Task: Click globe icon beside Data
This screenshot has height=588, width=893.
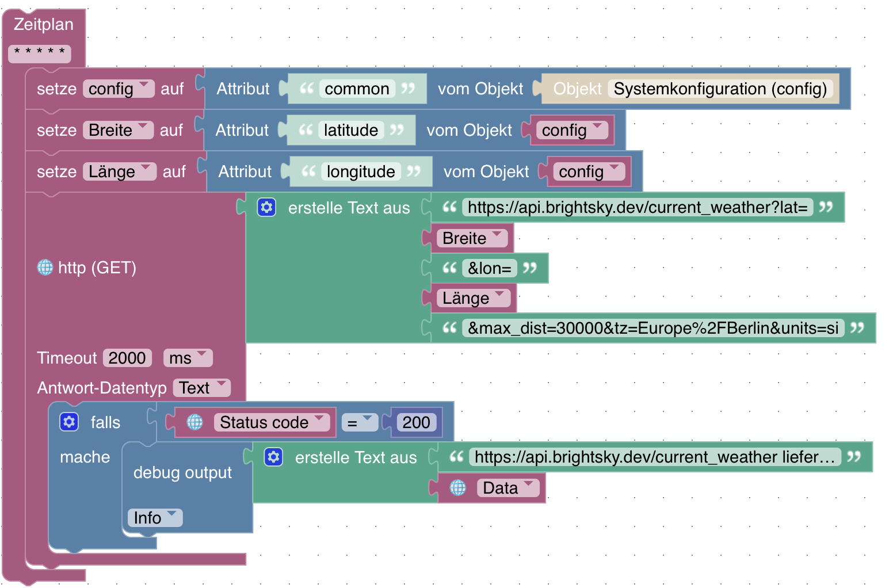Action: pyautogui.click(x=458, y=488)
